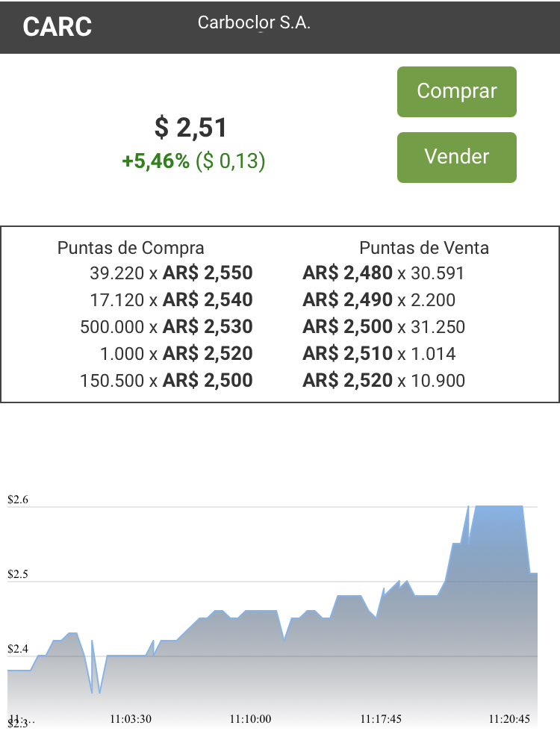Viewport: 560px width, 734px height.
Task: Choose the bid 1.000 x AR$ 2,520
Action: 176,353
